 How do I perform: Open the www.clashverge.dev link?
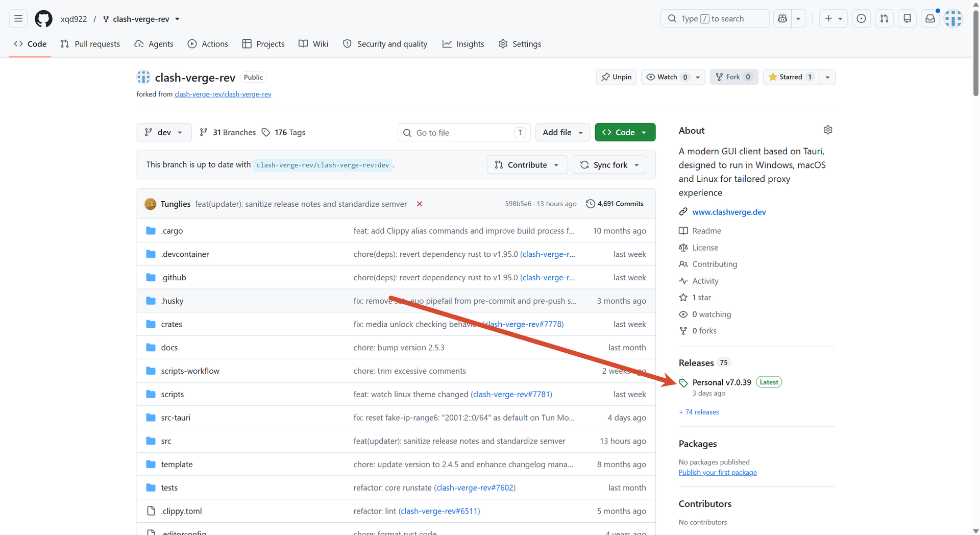(x=729, y=212)
